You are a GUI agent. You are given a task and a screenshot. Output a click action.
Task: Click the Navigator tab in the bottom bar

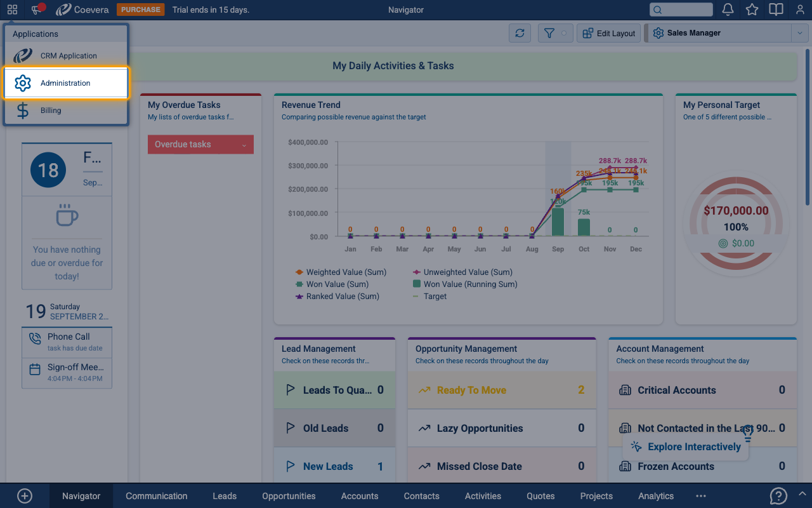(x=81, y=496)
